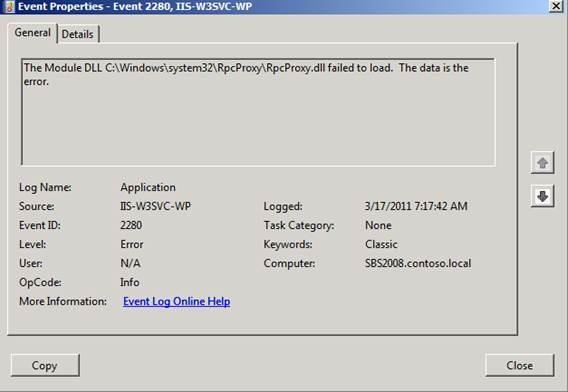Image resolution: width=568 pixels, height=392 pixels.
Task: Click the 'User:' label
Action: click(30, 263)
